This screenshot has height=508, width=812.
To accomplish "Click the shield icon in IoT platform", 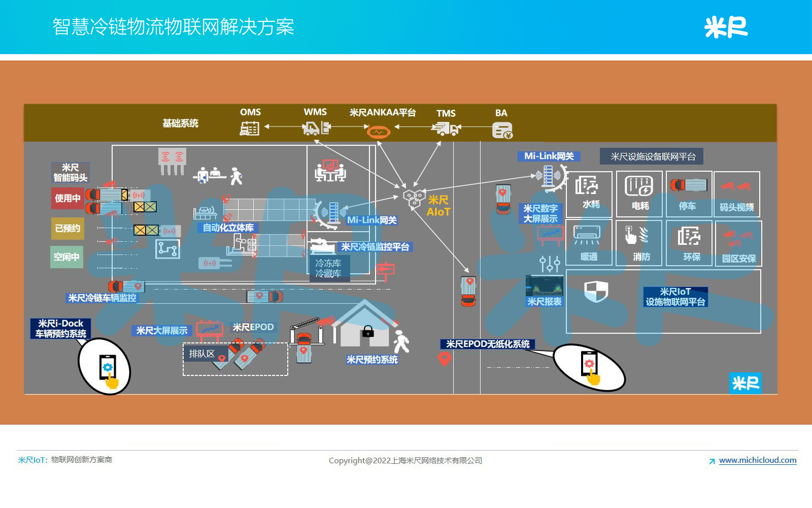I will [596, 292].
